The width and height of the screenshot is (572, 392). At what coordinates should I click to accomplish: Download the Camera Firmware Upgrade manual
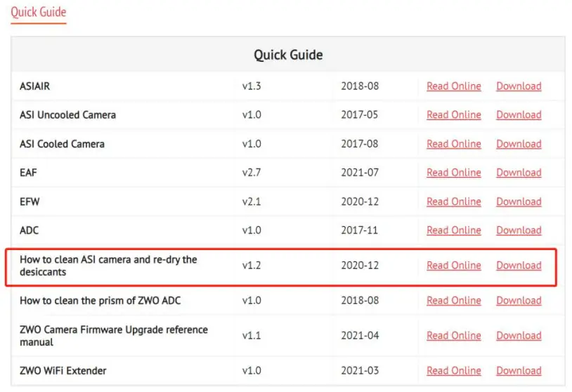[519, 336]
